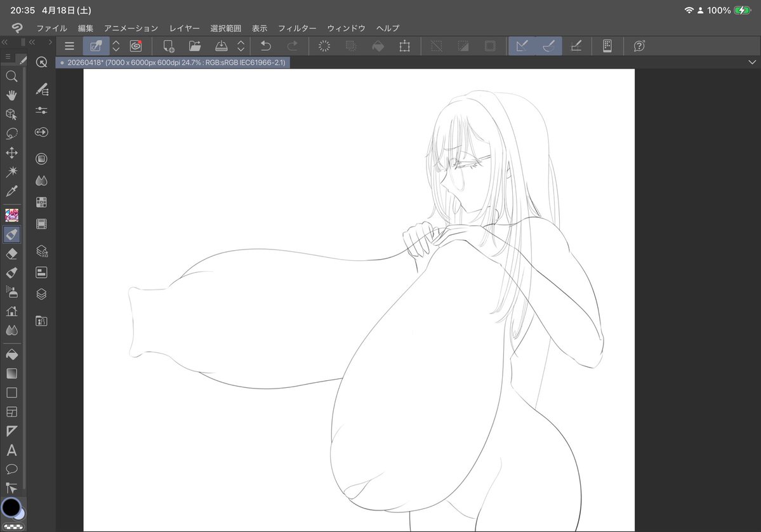
Task: Open the brush tool dropdown chevron
Action: tap(116, 46)
